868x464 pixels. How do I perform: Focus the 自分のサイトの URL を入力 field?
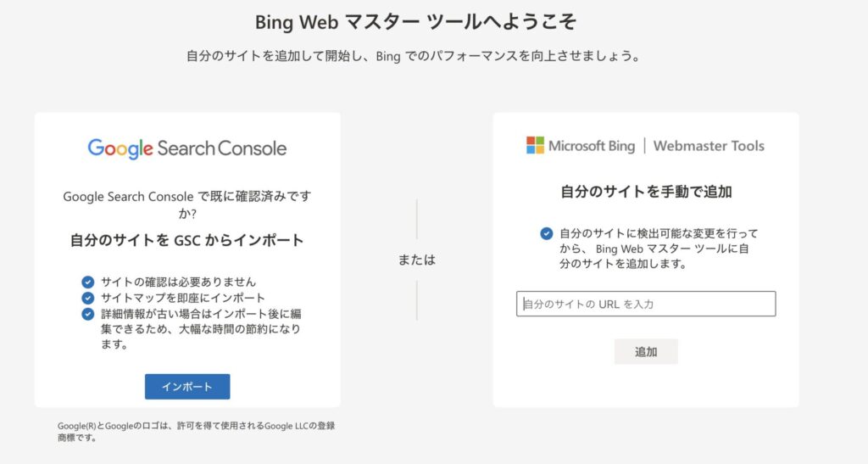click(645, 304)
